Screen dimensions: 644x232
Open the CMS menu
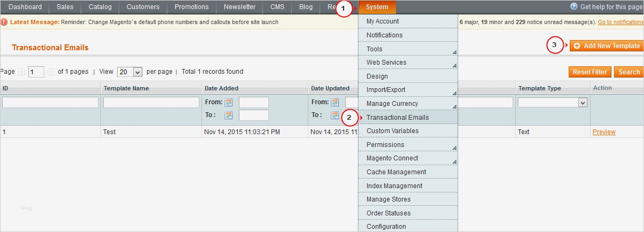[x=277, y=7]
